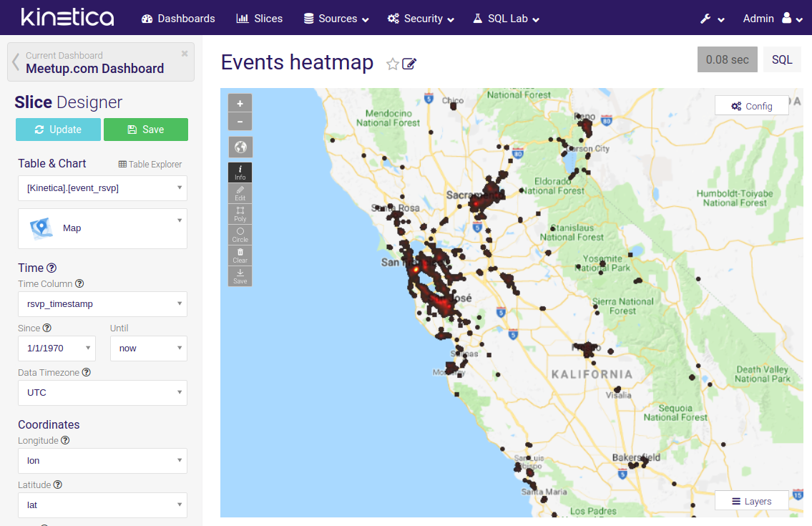Image resolution: width=812 pixels, height=526 pixels.
Task: Favorite the slice with the star icon
Action: [x=393, y=64]
